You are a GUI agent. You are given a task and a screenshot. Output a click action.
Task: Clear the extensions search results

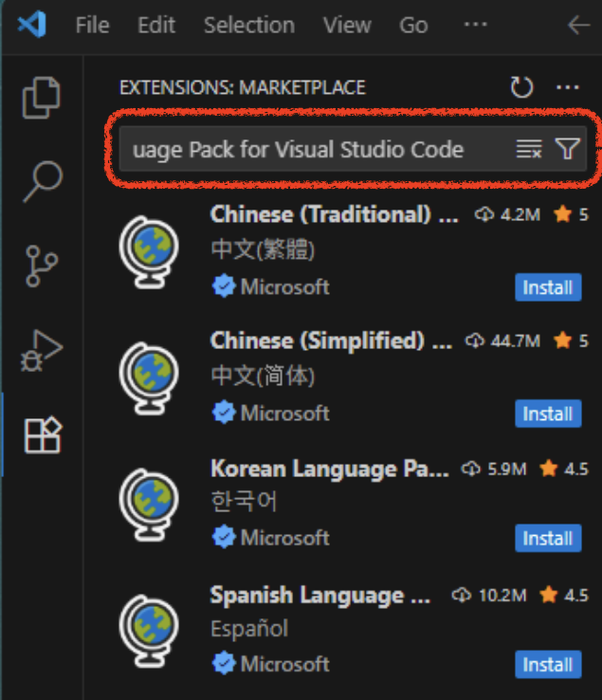(x=528, y=149)
